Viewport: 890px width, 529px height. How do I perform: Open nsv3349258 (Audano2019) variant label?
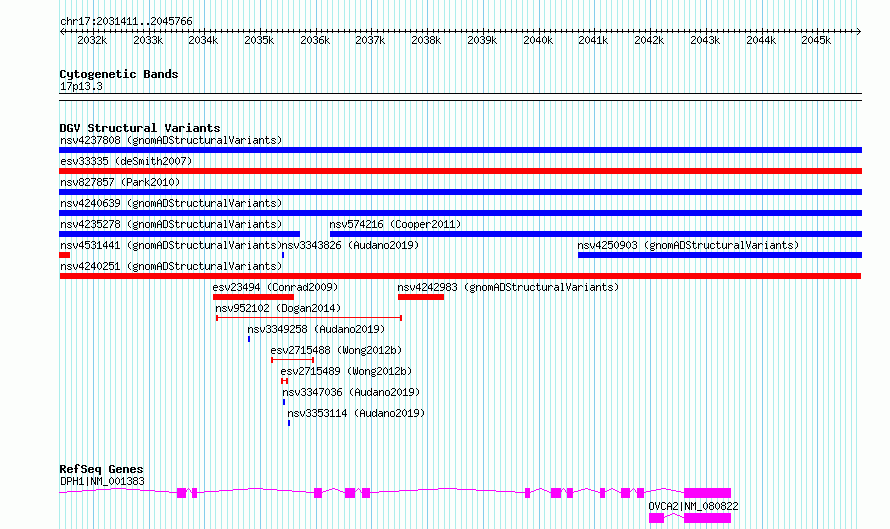(x=316, y=329)
